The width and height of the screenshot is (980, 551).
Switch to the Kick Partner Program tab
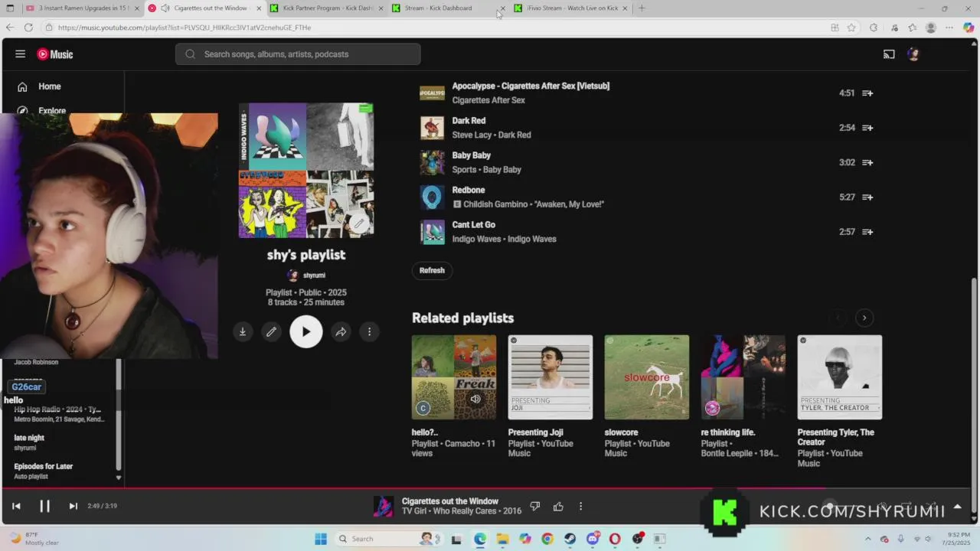(327, 8)
